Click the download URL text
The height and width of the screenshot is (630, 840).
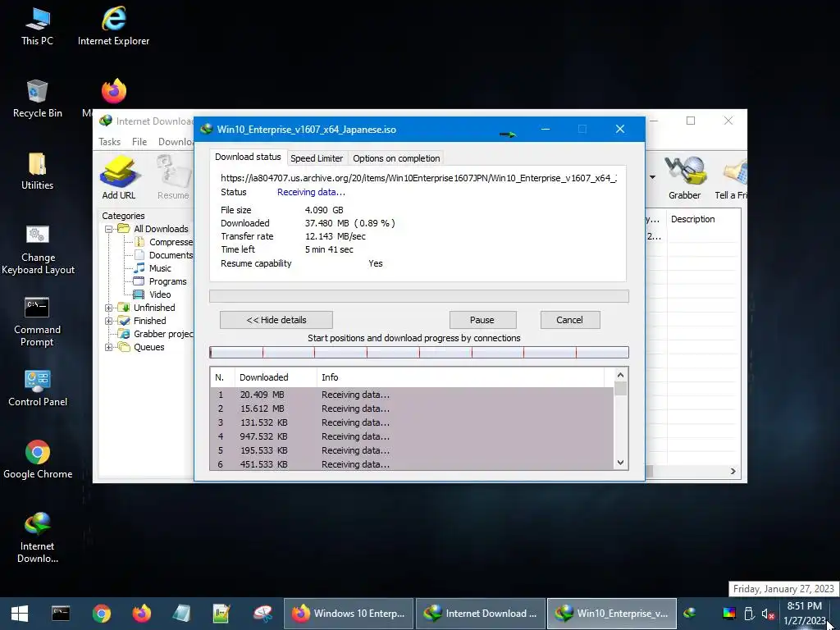pos(418,178)
